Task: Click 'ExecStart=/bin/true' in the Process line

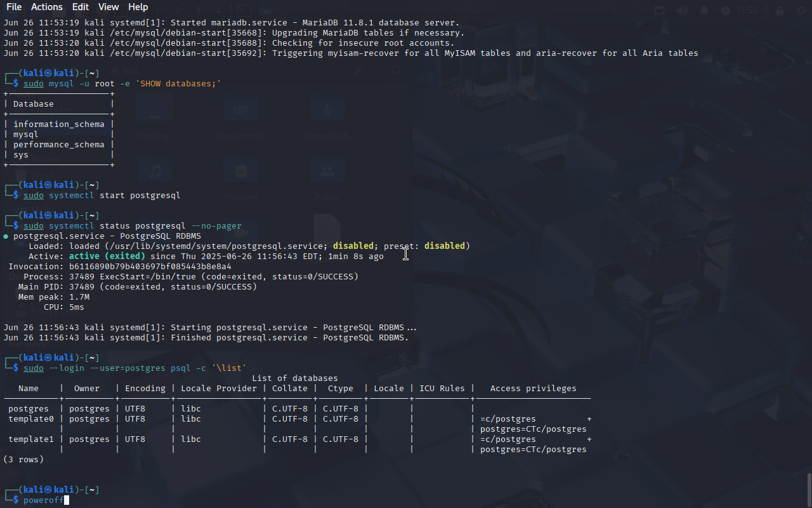Action: pyautogui.click(x=148, y=277)
